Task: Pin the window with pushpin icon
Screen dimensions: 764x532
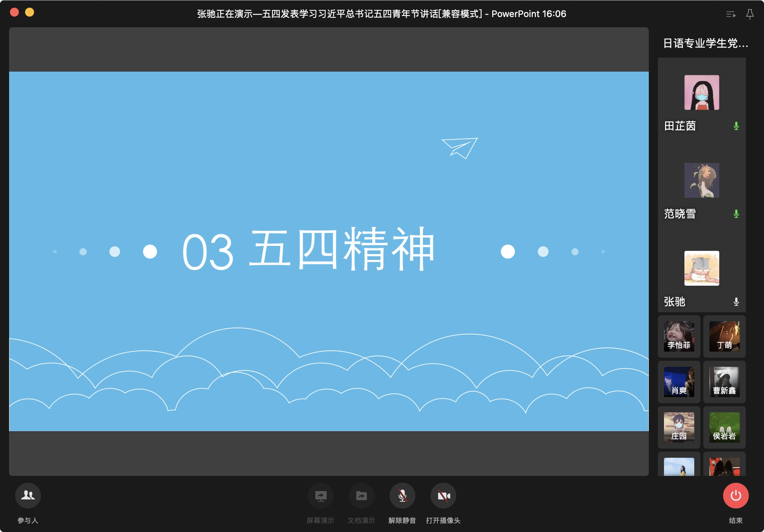Action: pyautogui.click(x=750, y=14)
